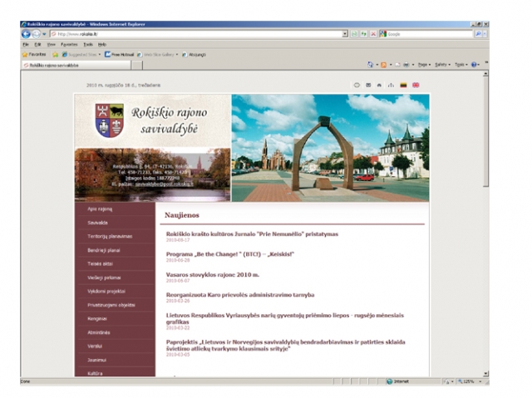The width and height of the screenshot is (532, 398).
Task: Switch language with the Lithuanian flag icon
Action: (x=403, y=85)
